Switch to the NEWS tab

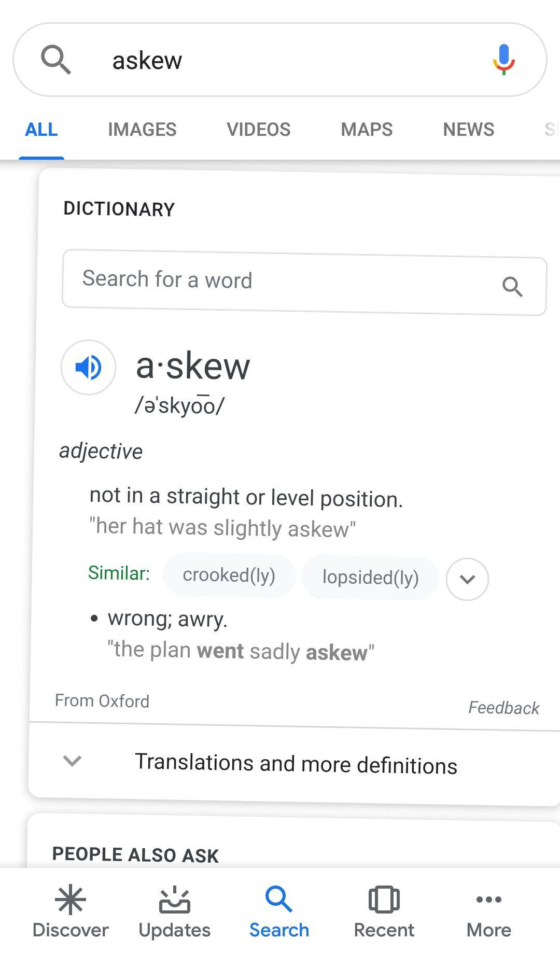[x=468, y=130]
